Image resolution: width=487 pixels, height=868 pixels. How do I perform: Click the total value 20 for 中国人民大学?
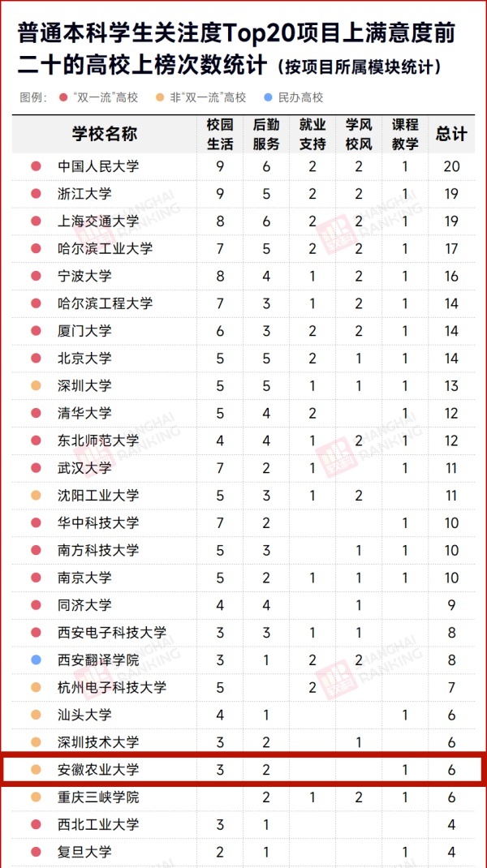point(451,166)
